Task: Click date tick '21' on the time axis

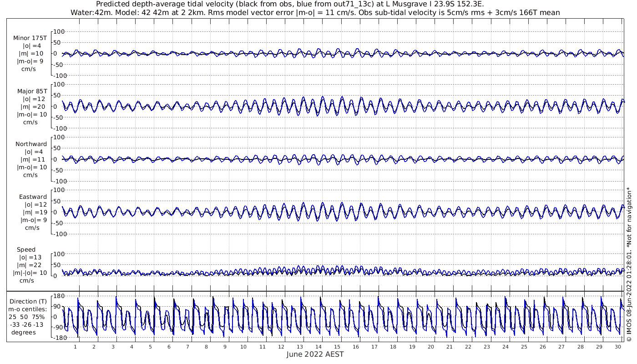Action: tap(449, 346)
